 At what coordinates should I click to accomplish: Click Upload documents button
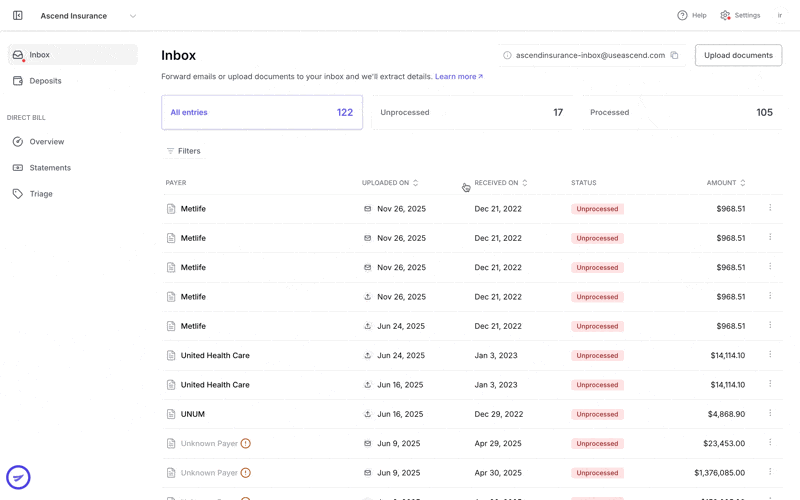(738, 55)
